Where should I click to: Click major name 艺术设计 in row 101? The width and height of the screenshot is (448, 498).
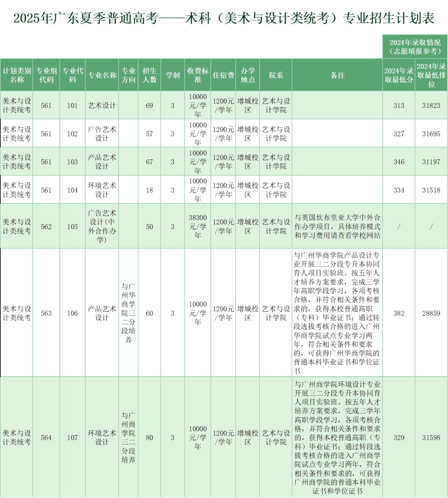[x=102, y=105]
